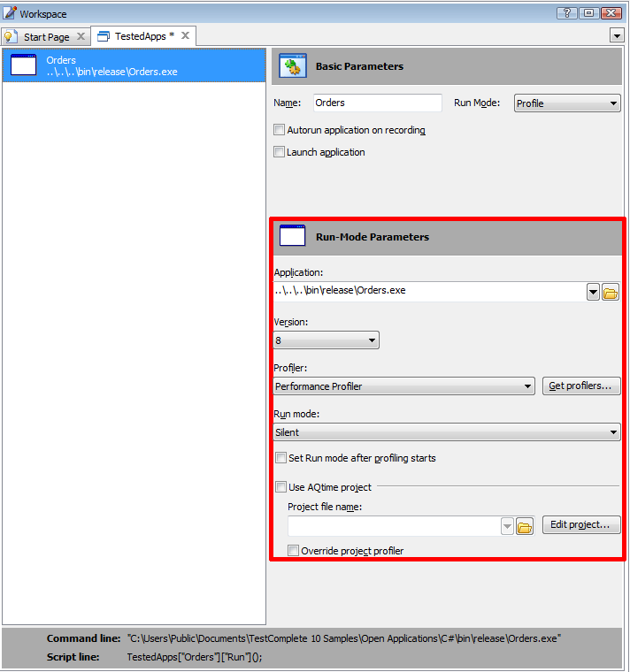The width and height of the screenshot is (630, 672).
Task: Click the Start Page lightbulb tab icon
Action: 11,37
